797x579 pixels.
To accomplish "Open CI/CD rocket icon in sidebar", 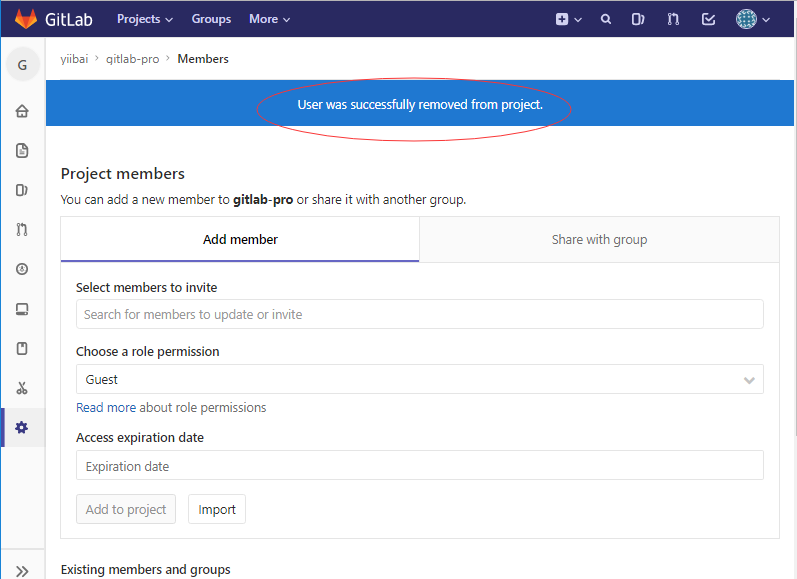I will coord(22,269).
